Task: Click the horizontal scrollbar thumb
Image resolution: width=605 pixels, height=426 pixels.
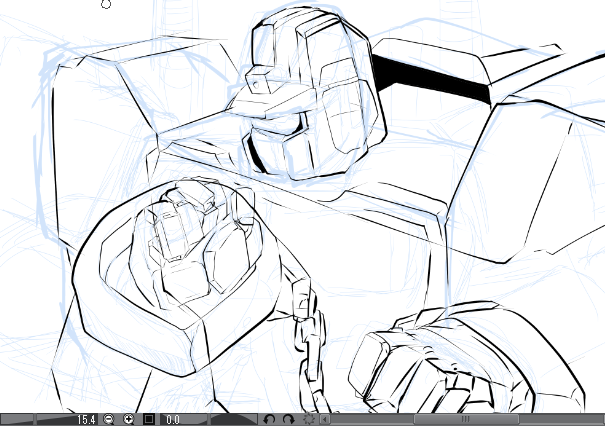Action: coord(466,419)
